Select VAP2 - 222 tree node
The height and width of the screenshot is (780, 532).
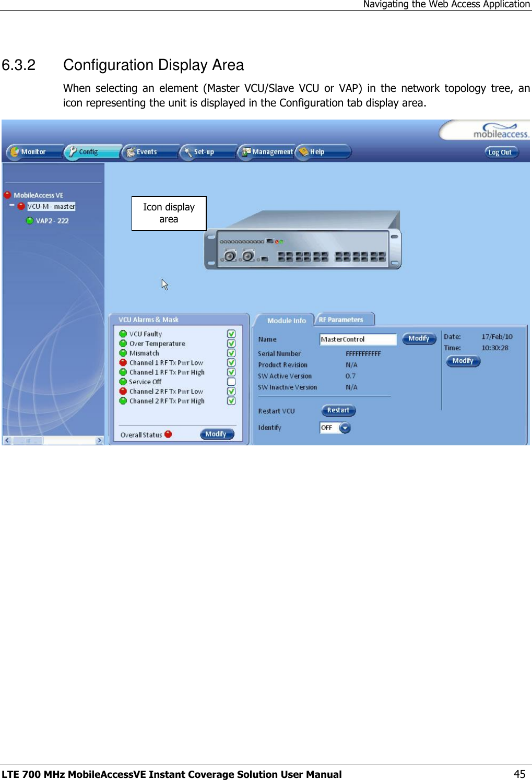tap(52, 221)
